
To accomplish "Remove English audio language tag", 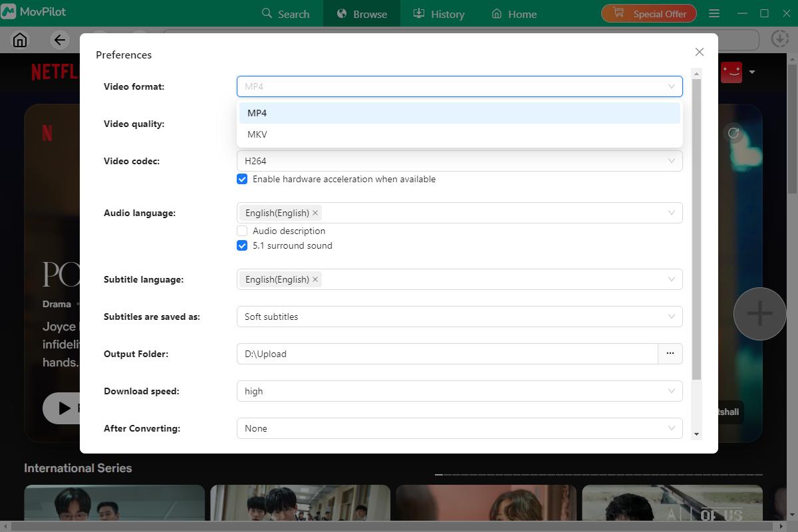I will [315, 213].
